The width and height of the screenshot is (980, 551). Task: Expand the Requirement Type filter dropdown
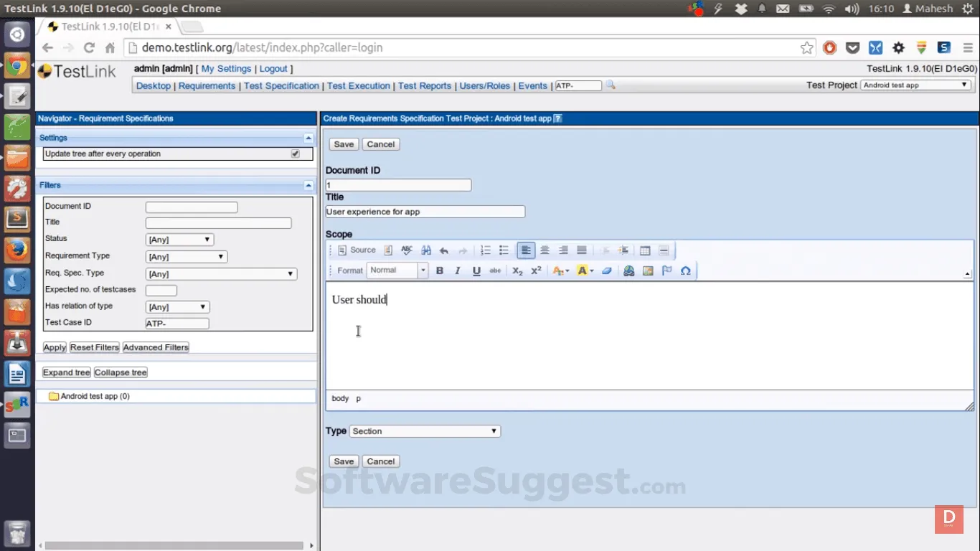pyautogui.click(x=186, y=257)
